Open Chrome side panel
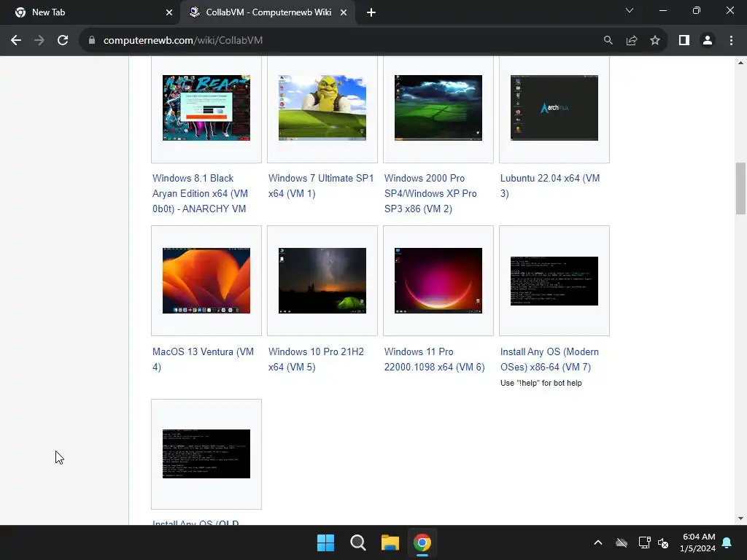 684,41
